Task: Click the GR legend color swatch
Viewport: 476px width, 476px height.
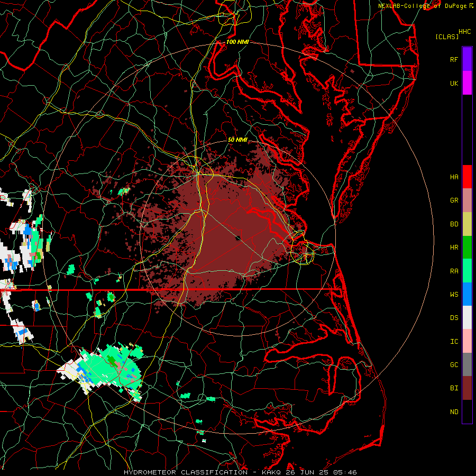Action: [467, 200]
